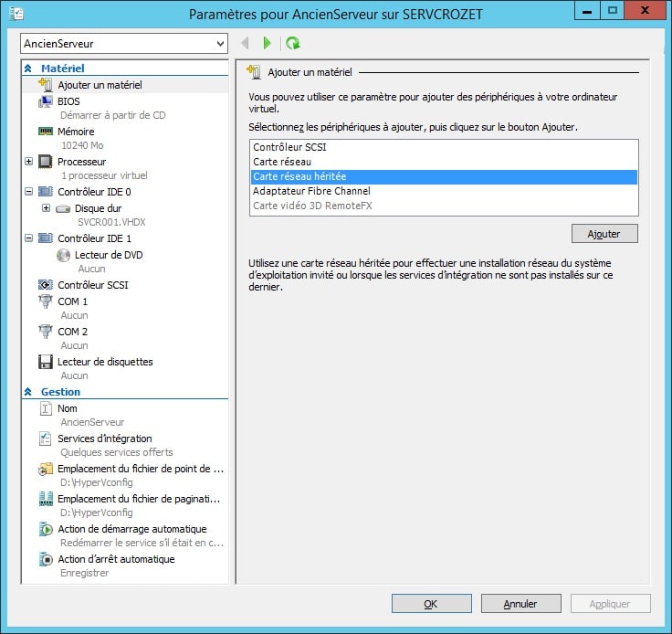Click the Gestion section header
The height and width of the screenshot is (634, 672).
click(x=60, y=392)
